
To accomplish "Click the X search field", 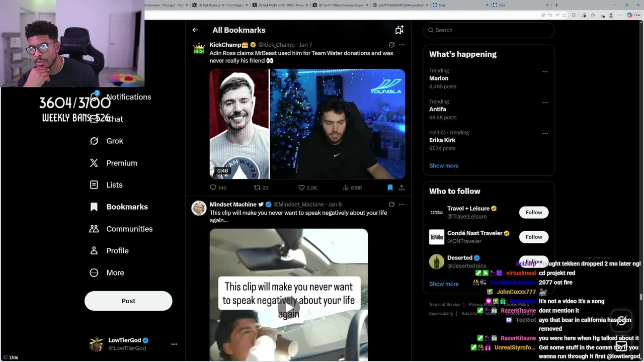I will [489, 30].
